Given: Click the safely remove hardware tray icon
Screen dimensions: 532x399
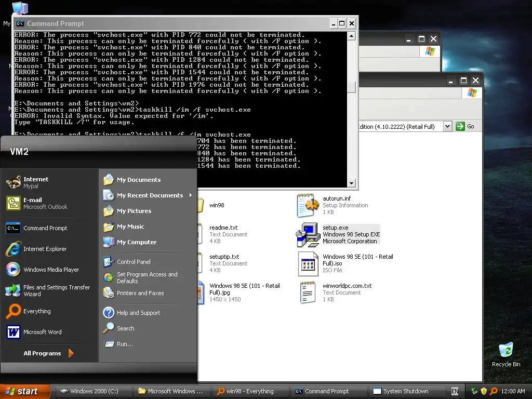Looking at the screenshot, I should 474,391.
